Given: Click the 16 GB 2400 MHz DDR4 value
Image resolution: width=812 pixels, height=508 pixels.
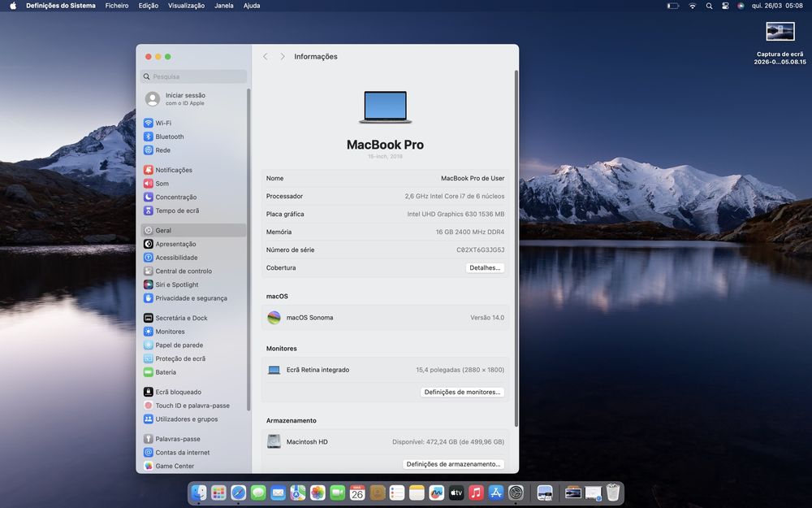Looking at the screenshot, I should [469, 232].
